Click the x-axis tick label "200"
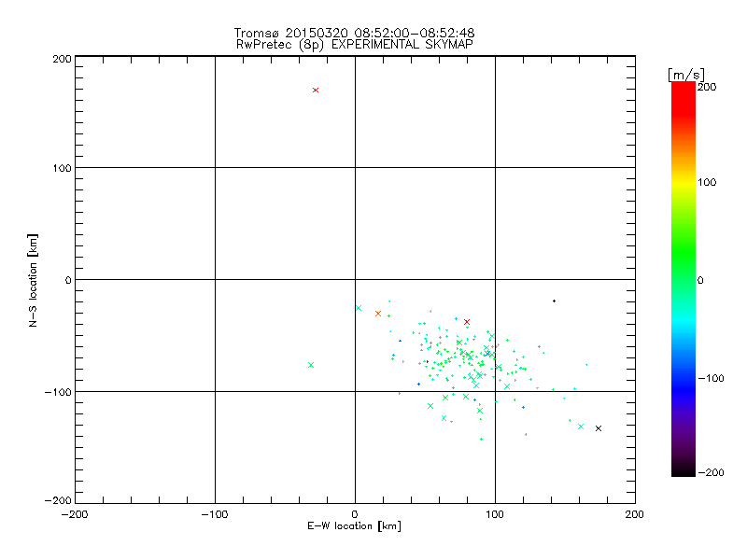This screenshot has height=560, width=747. pos(635,514)
